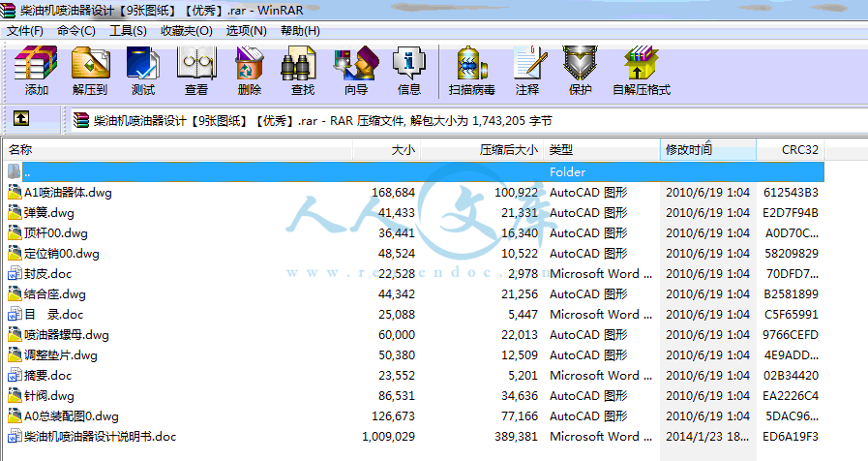This screenshot has width=868, height=461.
Task: Open the 查看 (View) tool
Action: (196, 63)
